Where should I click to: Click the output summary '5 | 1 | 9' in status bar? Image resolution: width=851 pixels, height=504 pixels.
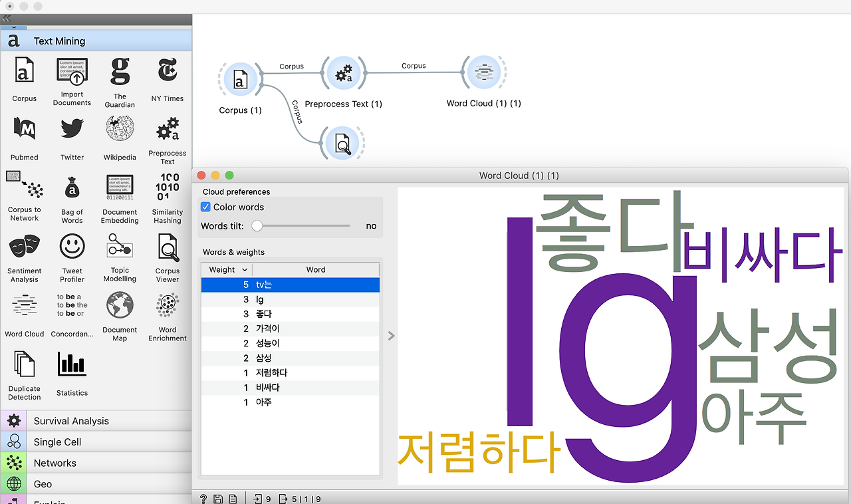click(300, 499)
